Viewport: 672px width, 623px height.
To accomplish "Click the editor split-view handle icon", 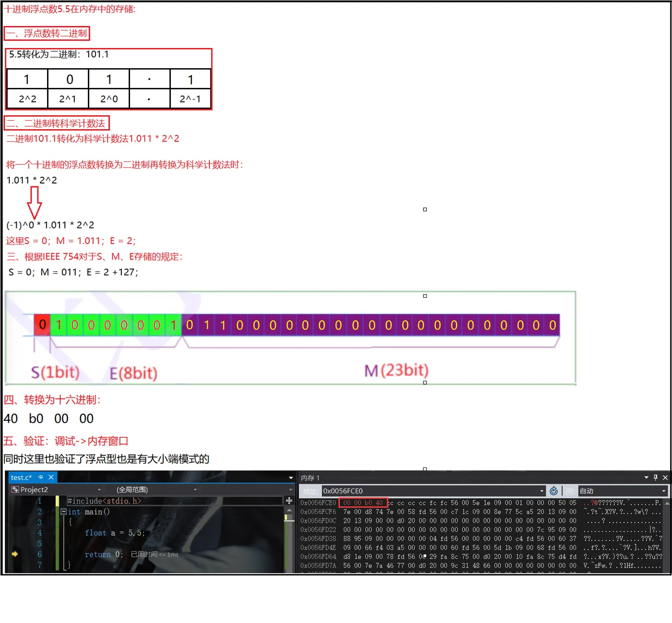I will [x=289, y=501].
